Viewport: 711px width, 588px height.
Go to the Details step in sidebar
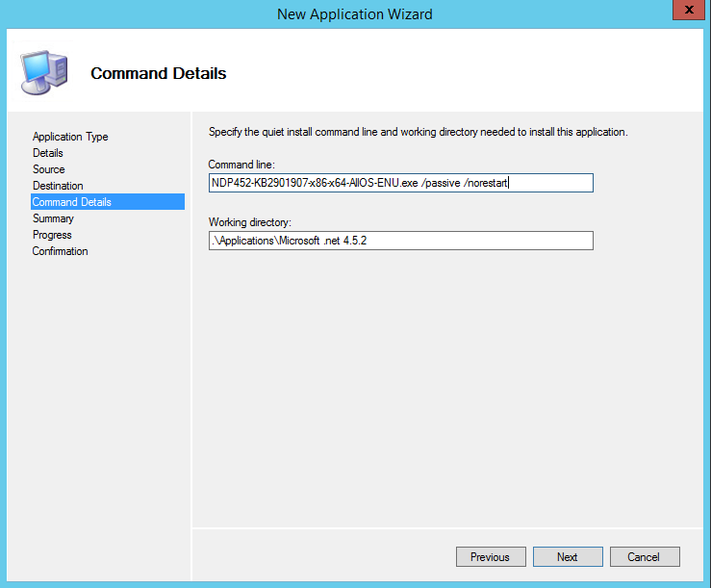click(48, 153)
